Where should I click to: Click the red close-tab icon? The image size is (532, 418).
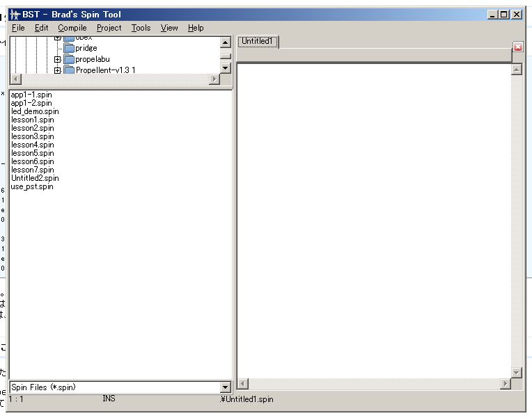pyautogui.click(x=517, y=47)
